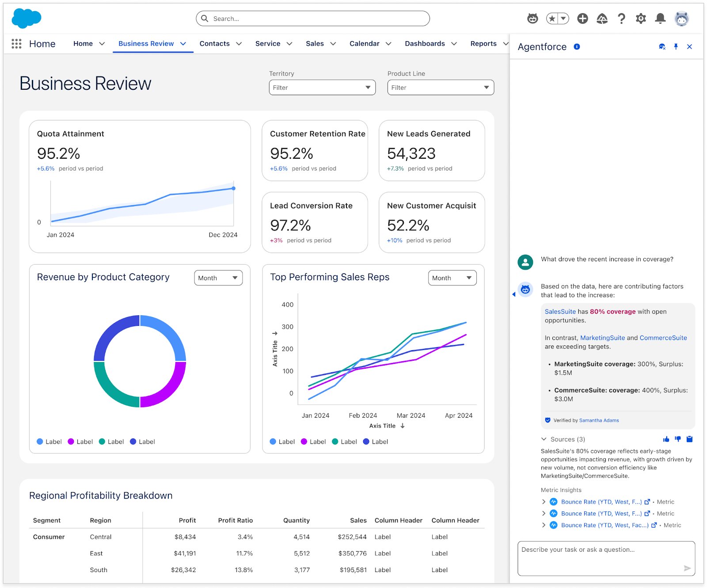This screenshot has width=707, height=588.
Task: Copy response with the clipboard icon
Action: pos(689,439)
